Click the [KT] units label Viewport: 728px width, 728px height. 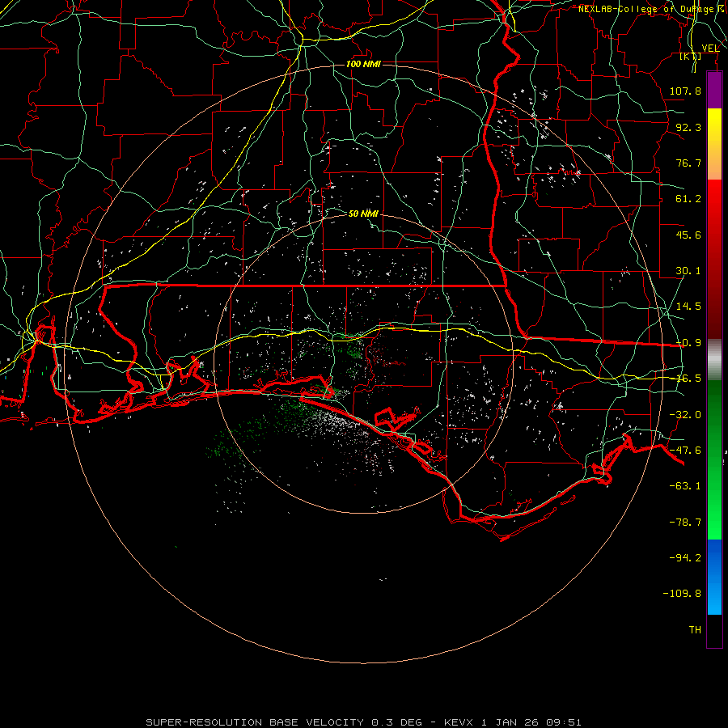(x=691, y=56)
